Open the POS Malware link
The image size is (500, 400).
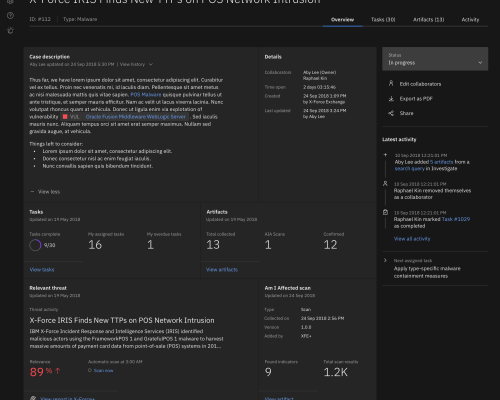[146, 95]
